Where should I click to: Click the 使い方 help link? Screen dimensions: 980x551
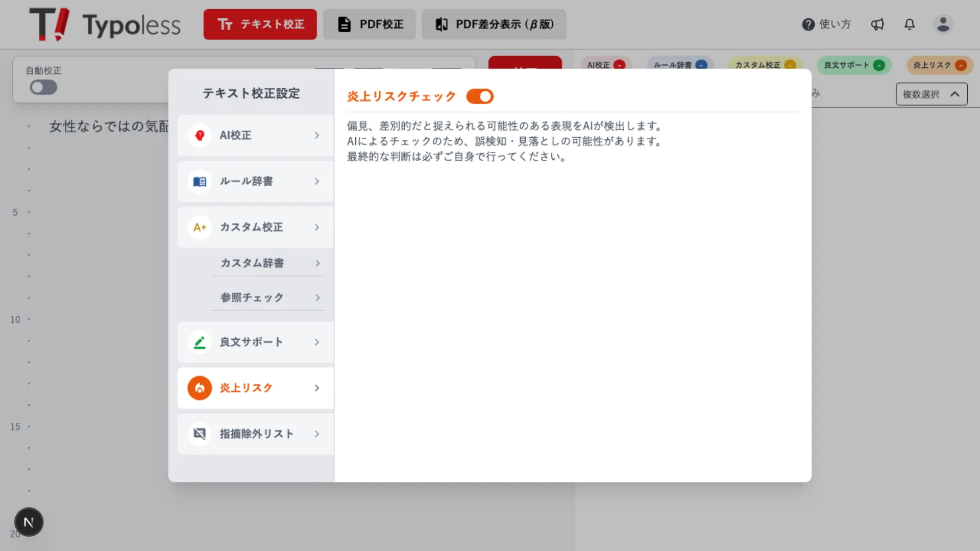coord(826,24)
